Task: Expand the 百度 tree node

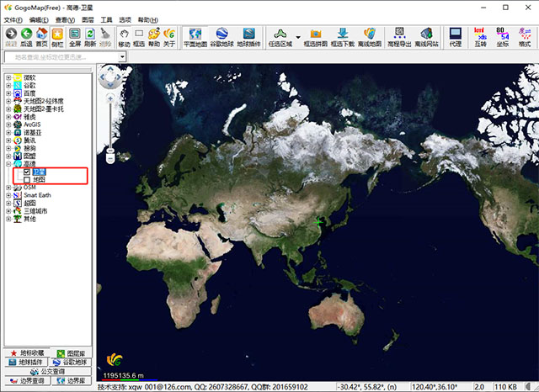Action: pos(8,95)
